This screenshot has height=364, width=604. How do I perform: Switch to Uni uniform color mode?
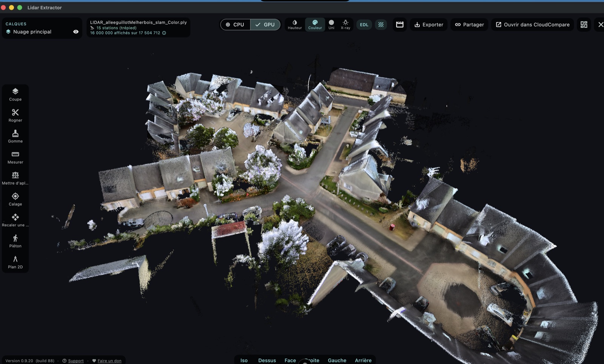tap(331, 25)
